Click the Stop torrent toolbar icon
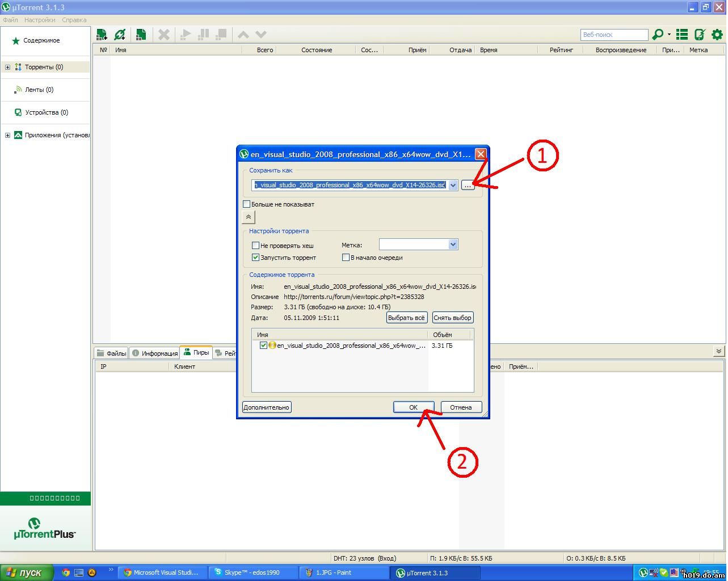This screenshot has height=581, width=728. pyautogui.click(x=221, y=35)
